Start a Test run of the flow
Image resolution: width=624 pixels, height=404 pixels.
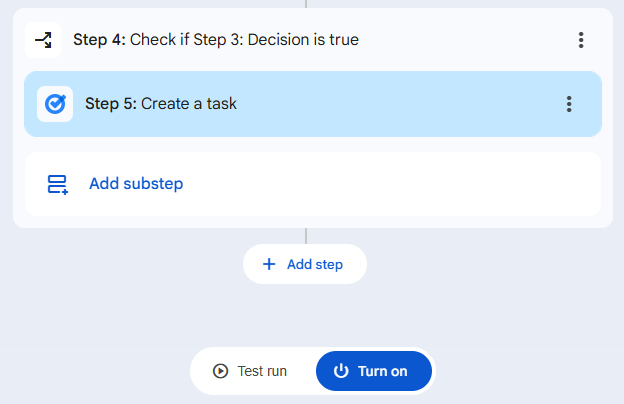point(252,371)
